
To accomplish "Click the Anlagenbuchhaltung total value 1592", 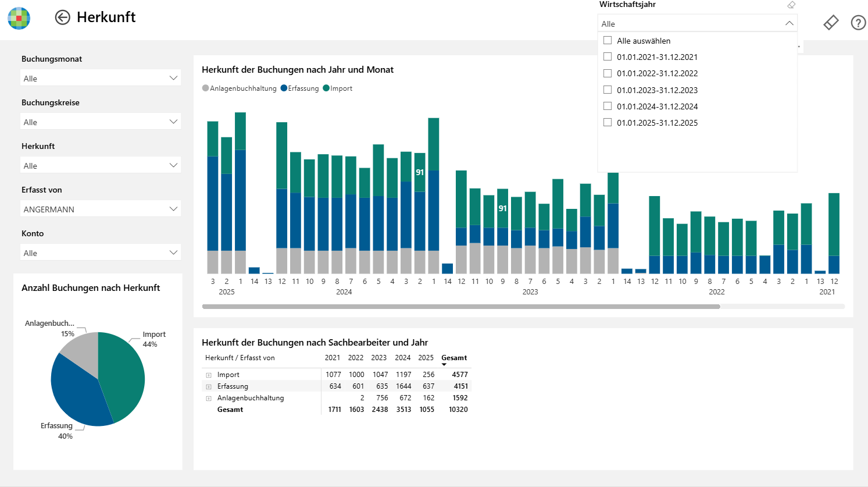I will tap(460, 398).
